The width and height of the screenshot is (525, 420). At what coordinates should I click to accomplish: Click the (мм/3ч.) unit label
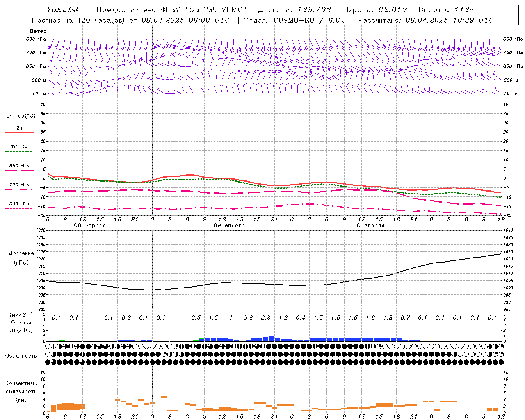pos(21,315)
